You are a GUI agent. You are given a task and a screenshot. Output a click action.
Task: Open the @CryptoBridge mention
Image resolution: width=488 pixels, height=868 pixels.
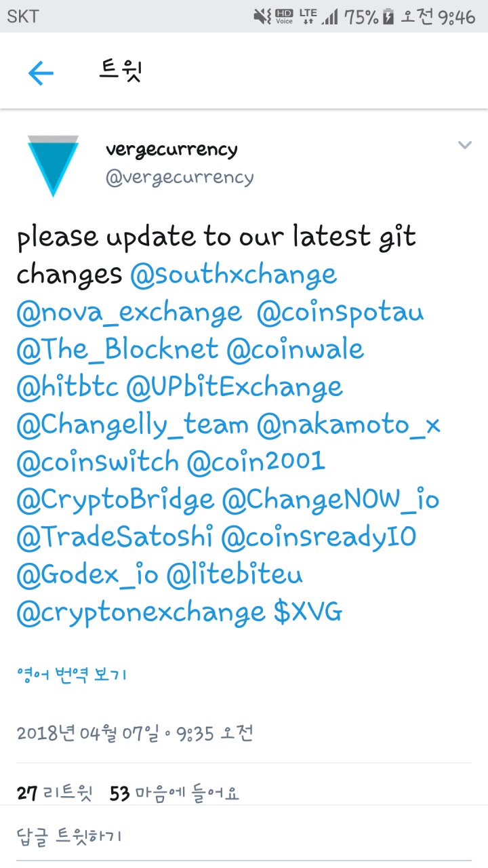[x=115, y=500]
